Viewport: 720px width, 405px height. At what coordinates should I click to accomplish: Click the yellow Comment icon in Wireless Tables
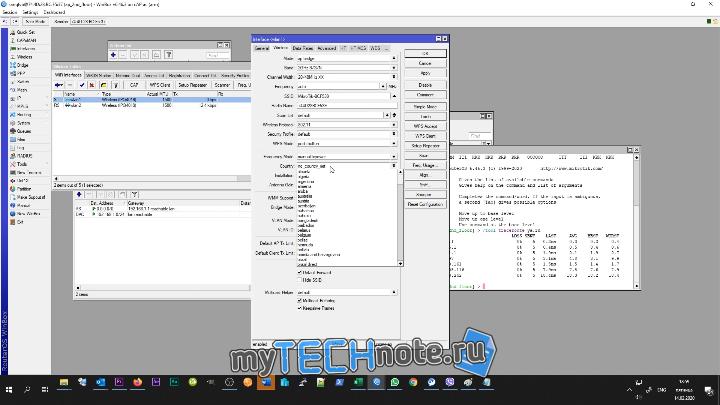[104, 85]
